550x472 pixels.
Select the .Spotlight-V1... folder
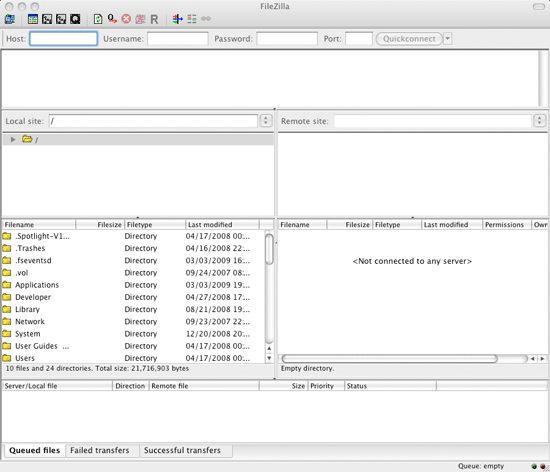(42, 236)
